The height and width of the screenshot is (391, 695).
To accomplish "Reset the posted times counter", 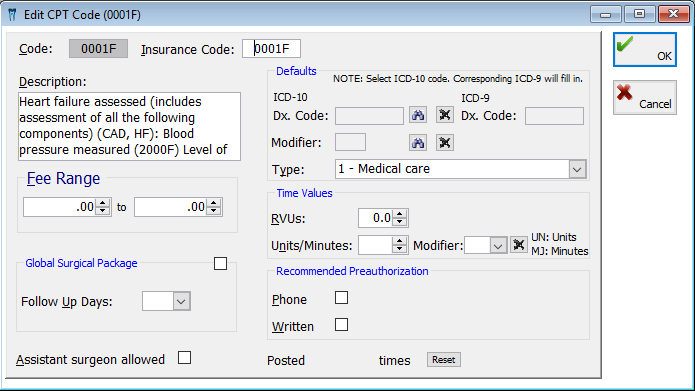I will 444,360.
